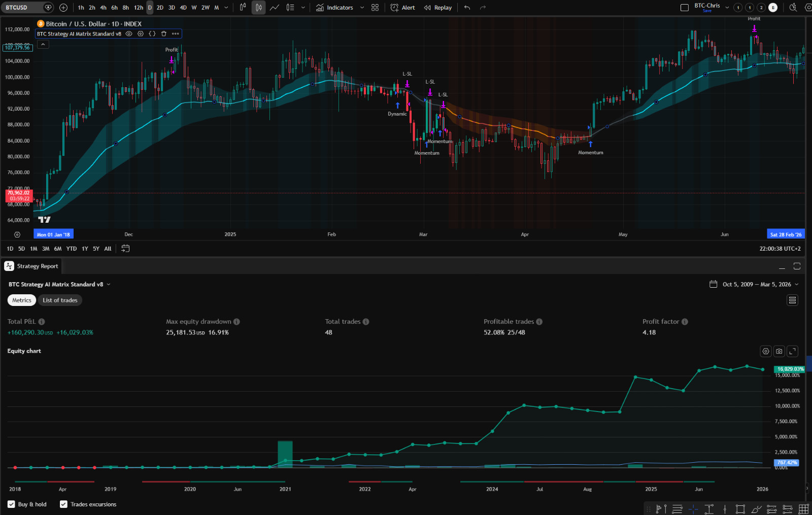
Task: Open the bar replay candles icon
Action: (x=243, y=8)
